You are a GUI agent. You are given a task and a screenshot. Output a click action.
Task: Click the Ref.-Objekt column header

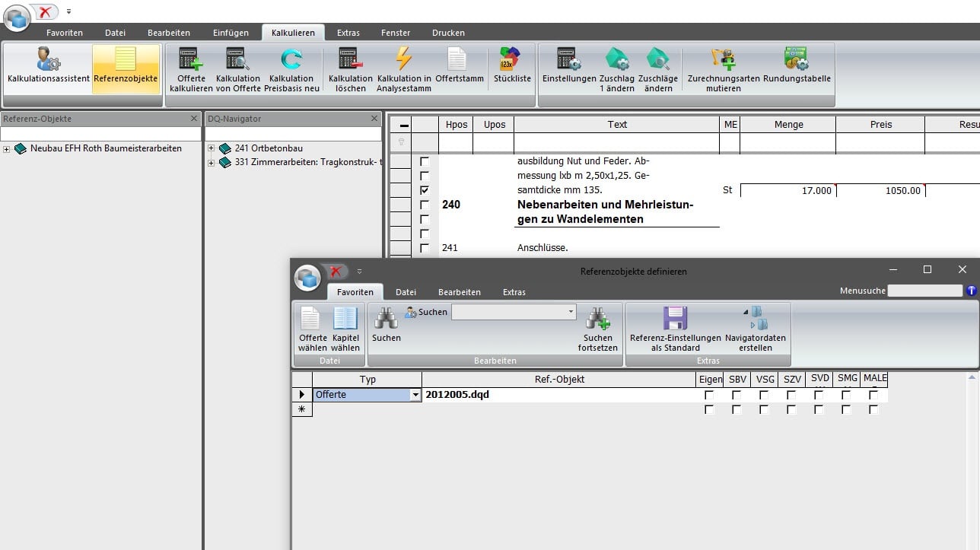pyautogui.click(x=559, y=379)
